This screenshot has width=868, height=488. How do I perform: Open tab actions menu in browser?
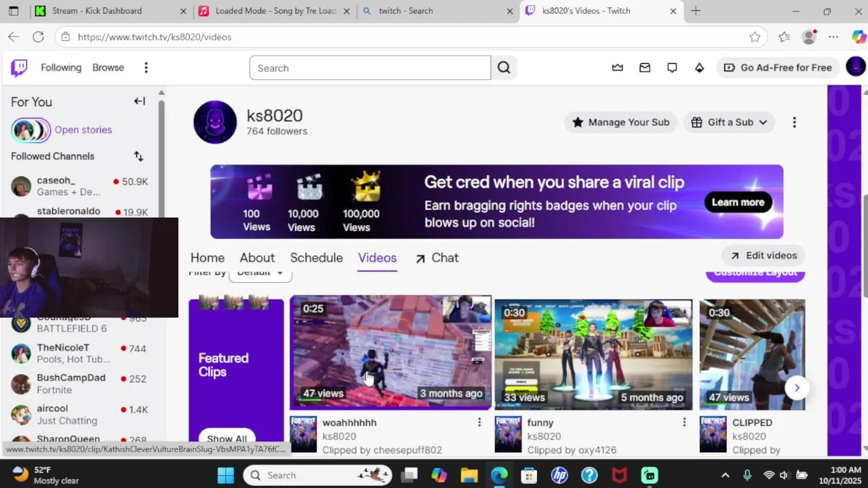click(14, 11)
